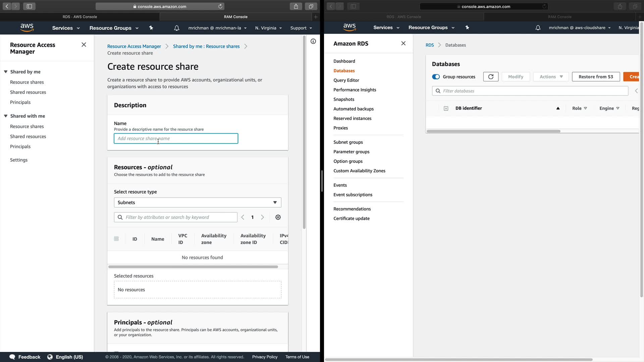
Task: Open Snapshots in the RDS sidebar
Action: [x=343, y=99]
